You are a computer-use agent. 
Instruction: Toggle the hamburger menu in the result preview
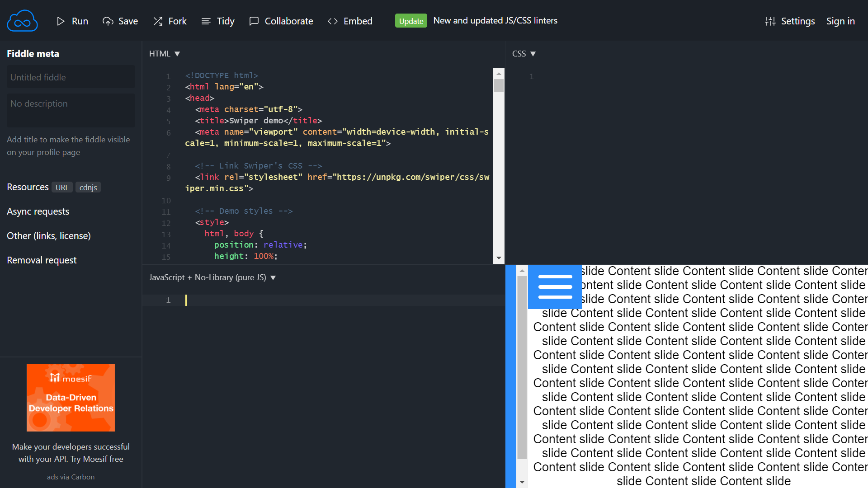click(555, 286)
